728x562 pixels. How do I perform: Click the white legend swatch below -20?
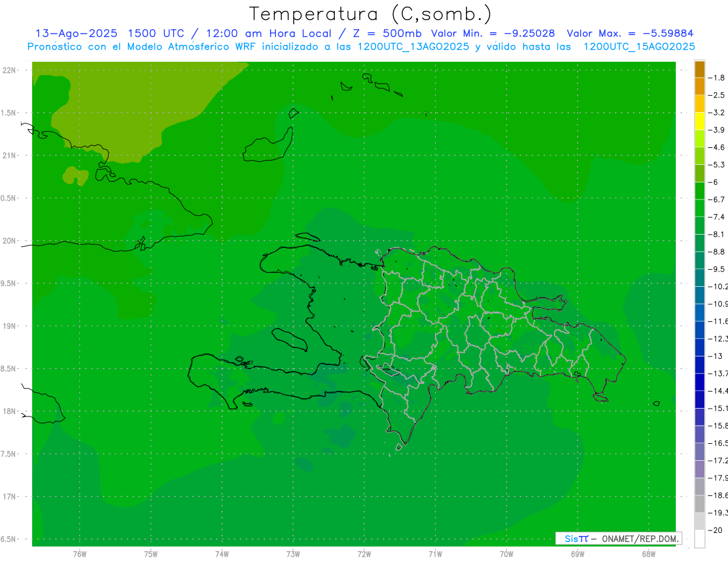[x=699, y=539]
